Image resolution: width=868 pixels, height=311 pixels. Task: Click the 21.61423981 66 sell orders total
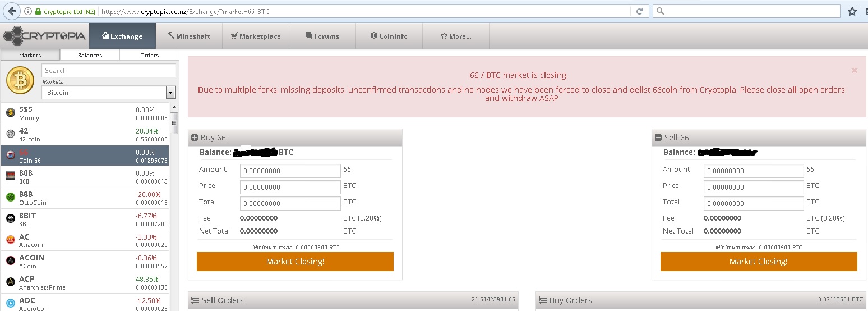tap(493, 300)
